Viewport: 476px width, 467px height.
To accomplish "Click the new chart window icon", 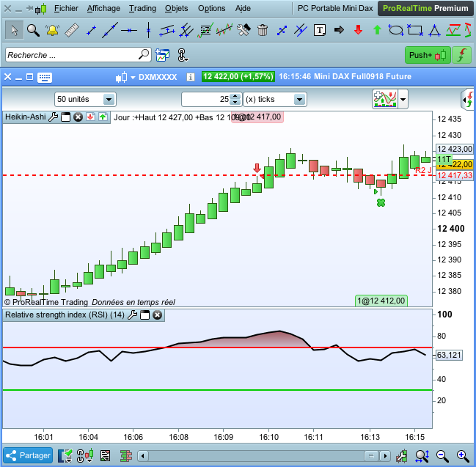I will coord(162,55).
